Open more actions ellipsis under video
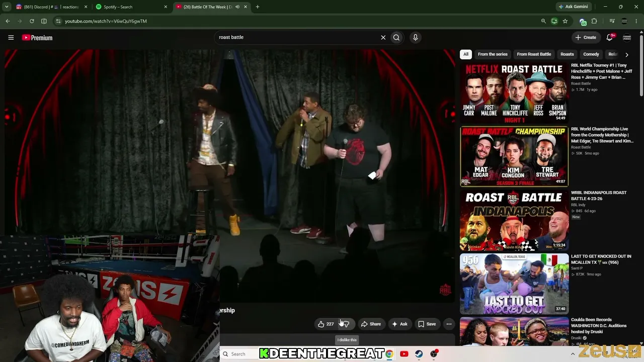This screenshot has height=362, width=644. pos(449,324)
